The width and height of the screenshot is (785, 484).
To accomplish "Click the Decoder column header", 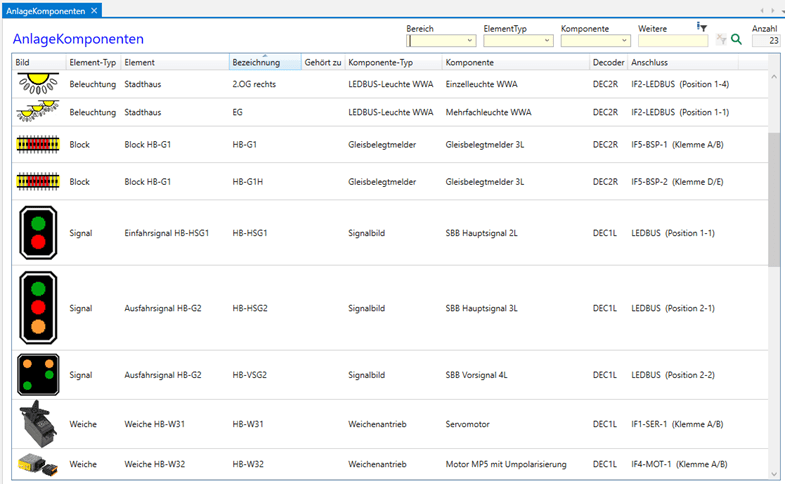I will [x=607, y=62].
